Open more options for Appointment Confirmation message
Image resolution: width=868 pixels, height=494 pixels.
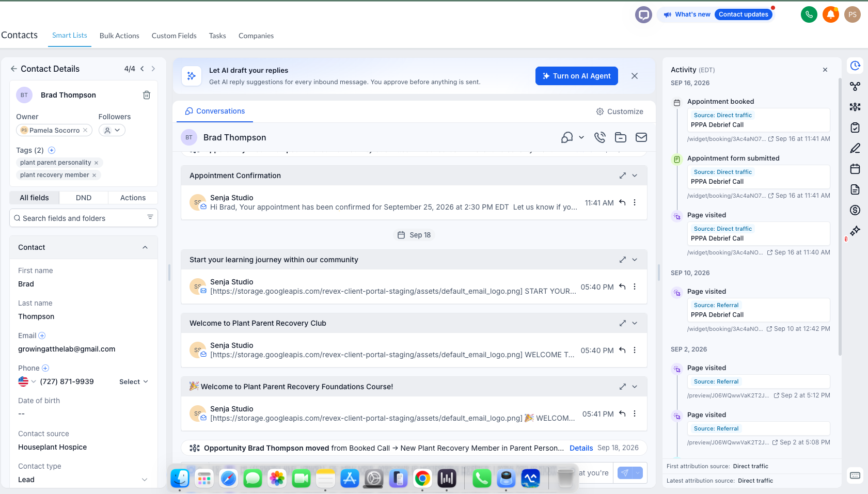point(635,203)
